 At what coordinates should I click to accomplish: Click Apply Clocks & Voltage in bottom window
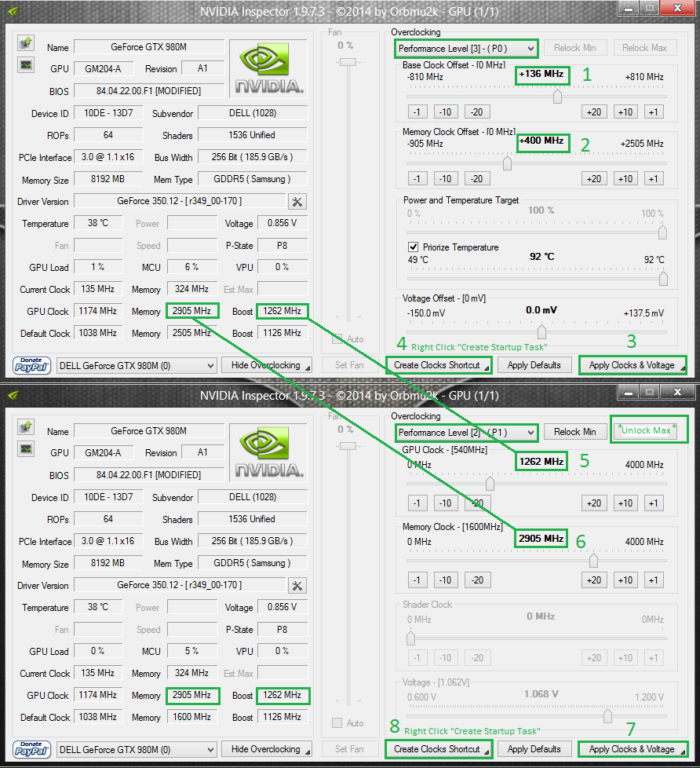[x=633, y=749]
